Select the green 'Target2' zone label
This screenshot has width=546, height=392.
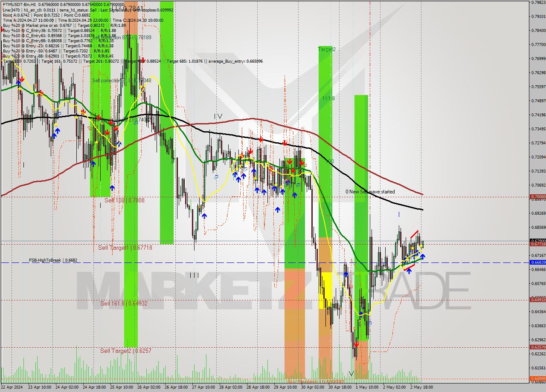pyautogui.click(x=327, y=49)
